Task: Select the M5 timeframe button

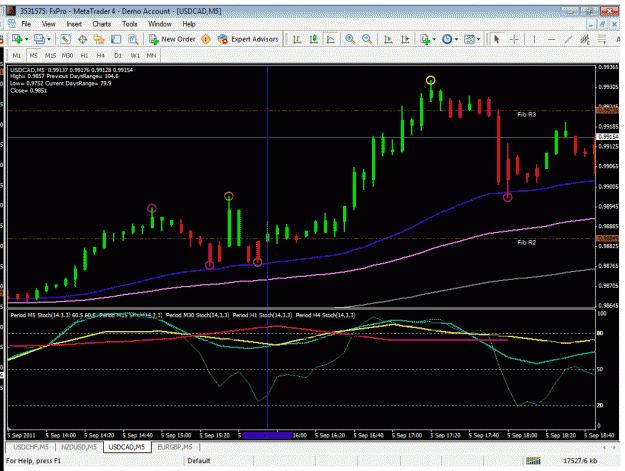Action: [x=33, y=55]
